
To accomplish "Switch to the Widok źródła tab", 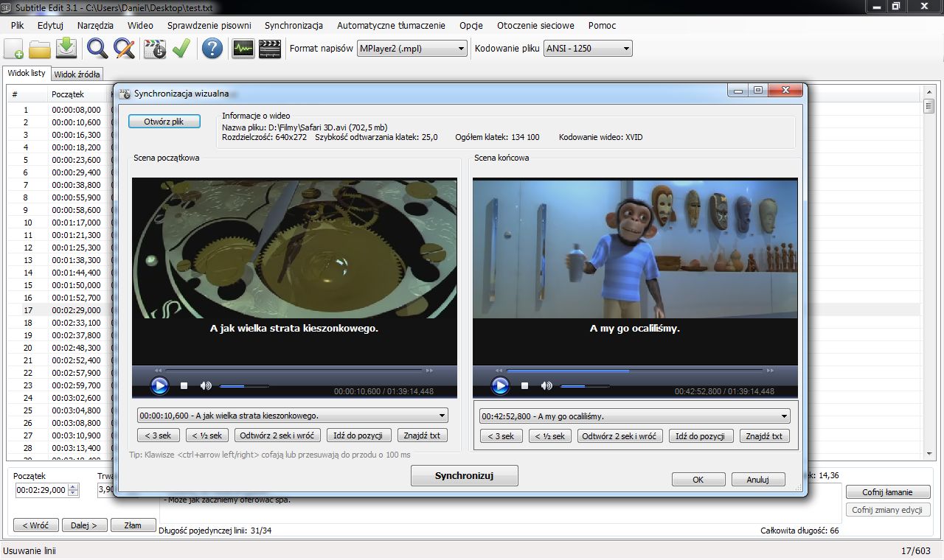I will 77,74.
